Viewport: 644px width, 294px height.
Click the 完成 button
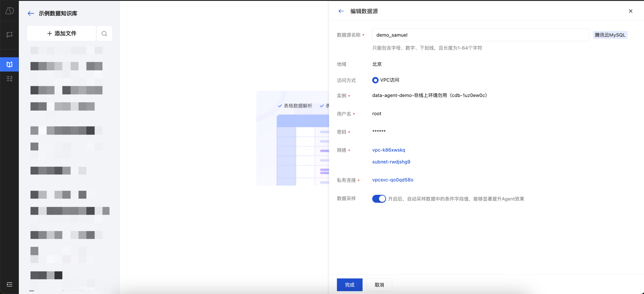click(x=349, y=285)
